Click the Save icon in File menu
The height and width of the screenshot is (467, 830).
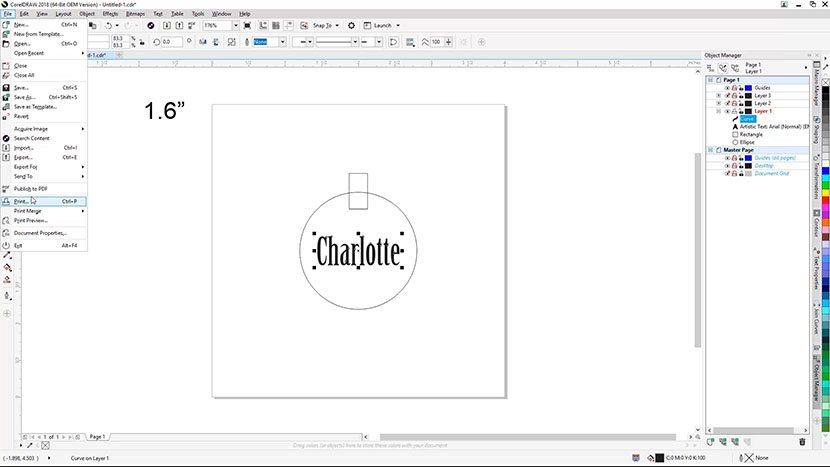pyautogui.click(x=7, y=87)
